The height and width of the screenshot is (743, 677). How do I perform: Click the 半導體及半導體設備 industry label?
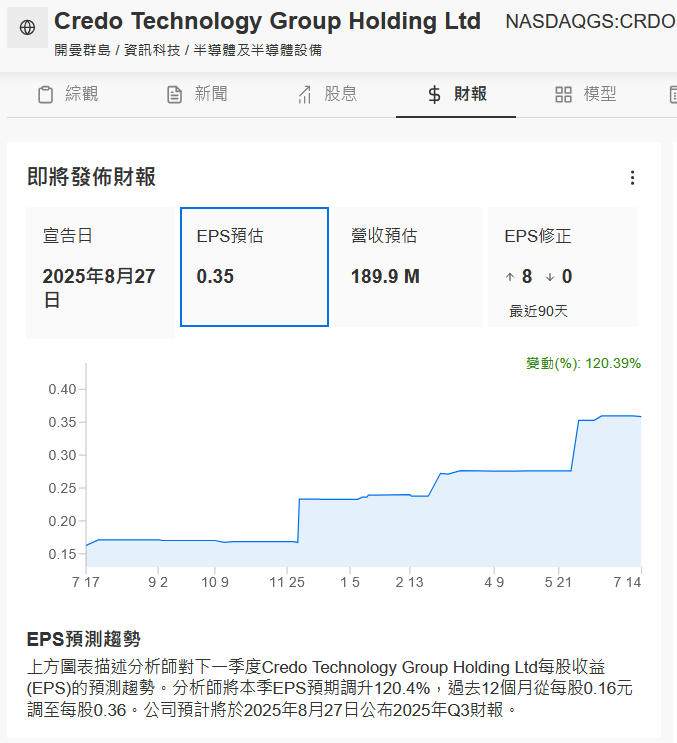[x=258, y=50]
